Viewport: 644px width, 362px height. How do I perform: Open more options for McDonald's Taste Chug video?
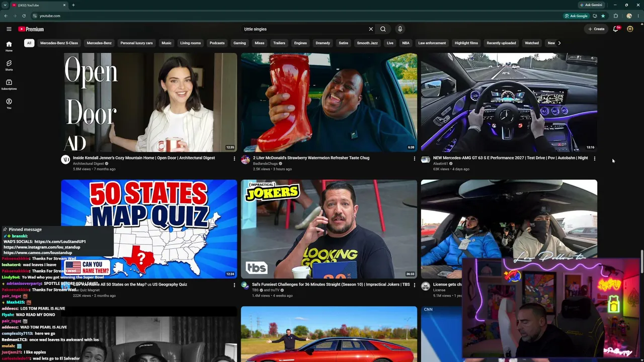pos(414,158)
